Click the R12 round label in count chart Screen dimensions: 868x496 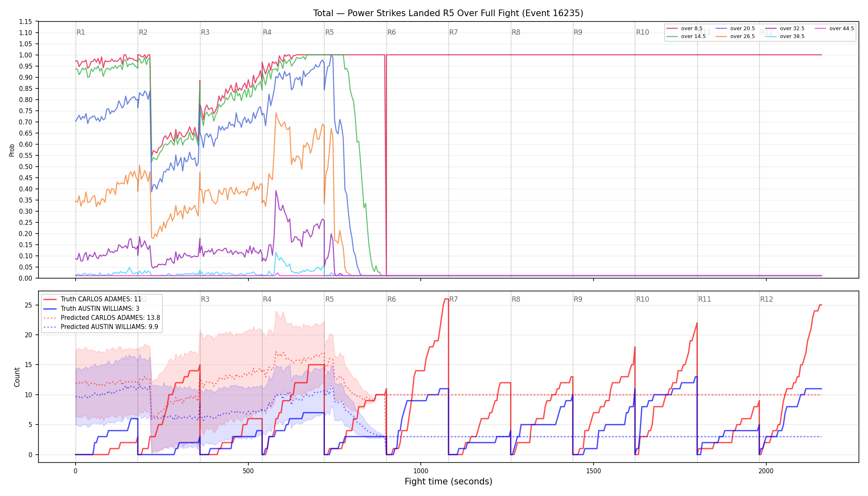(767, 299)
